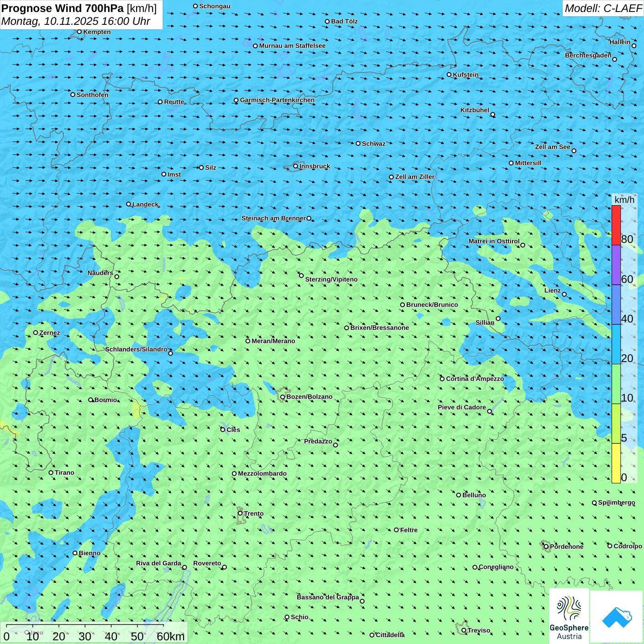
Task: Click the Trento city marker
Action: (240, 513)
